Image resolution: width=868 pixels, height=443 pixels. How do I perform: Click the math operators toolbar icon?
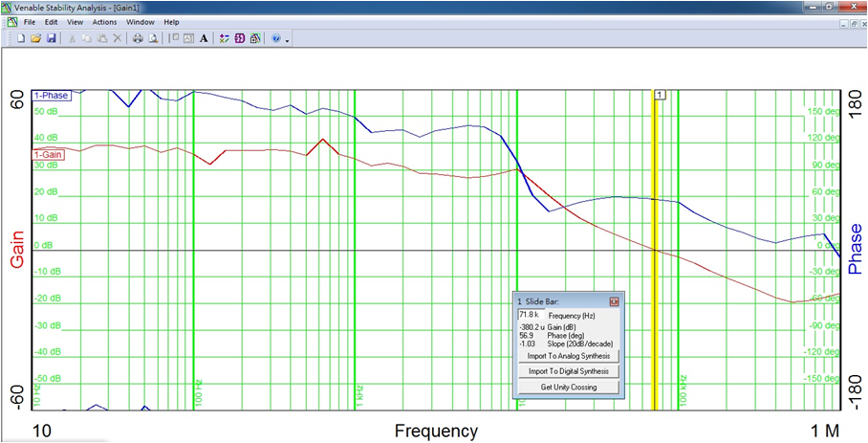[225, 39]
